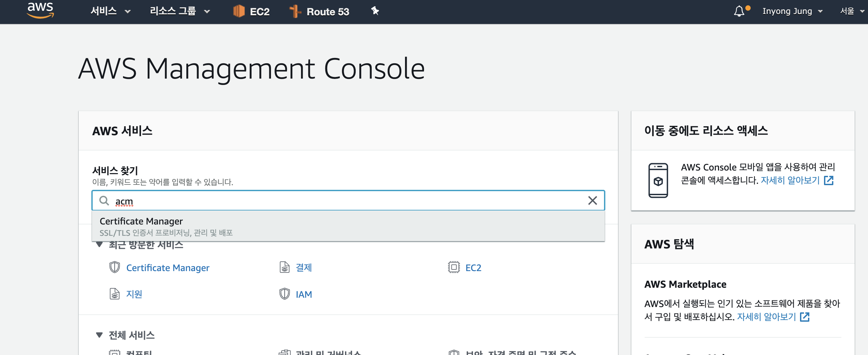Click the AWS logo in the header
The image size is (868, 355).
[40, 10]
